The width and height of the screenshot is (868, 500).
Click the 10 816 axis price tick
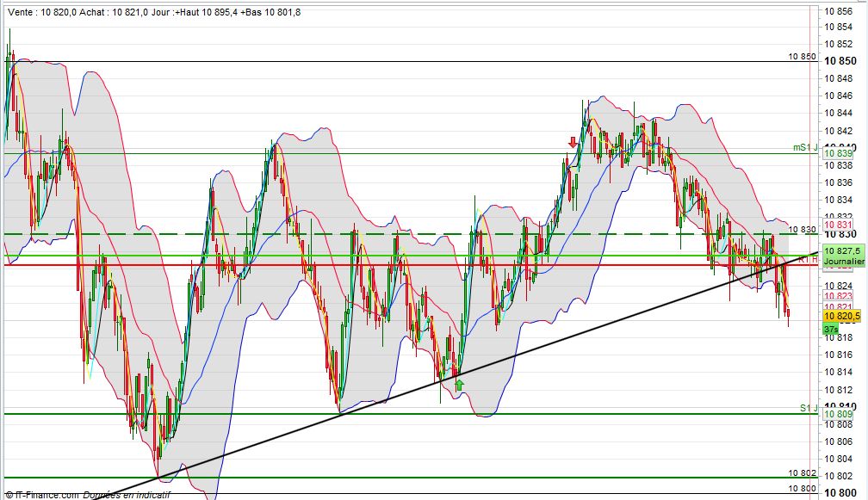838,355
